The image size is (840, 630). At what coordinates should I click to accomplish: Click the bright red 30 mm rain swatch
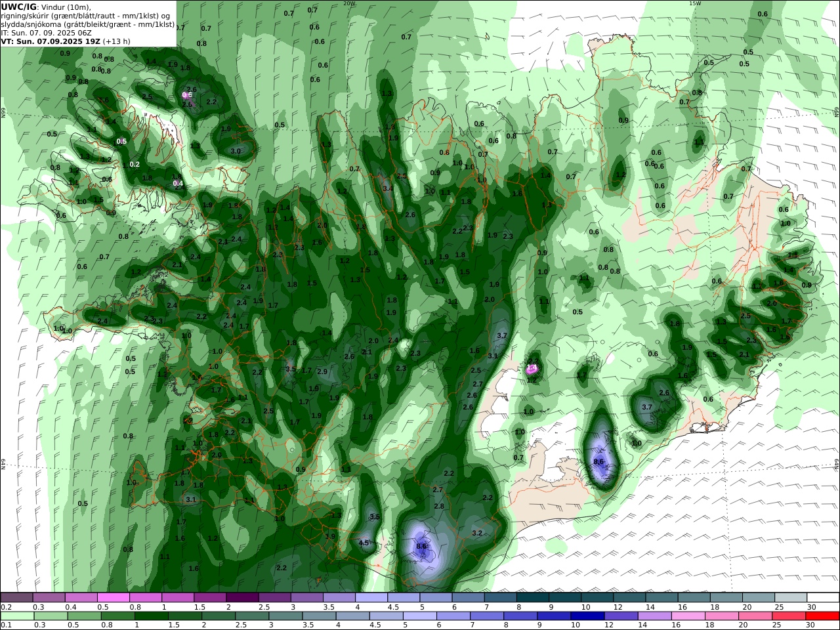822,616
